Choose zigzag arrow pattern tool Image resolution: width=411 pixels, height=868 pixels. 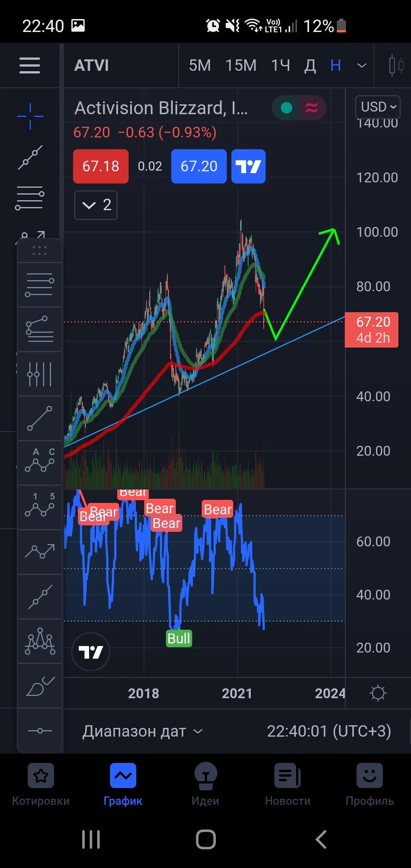tap(40, 551)
